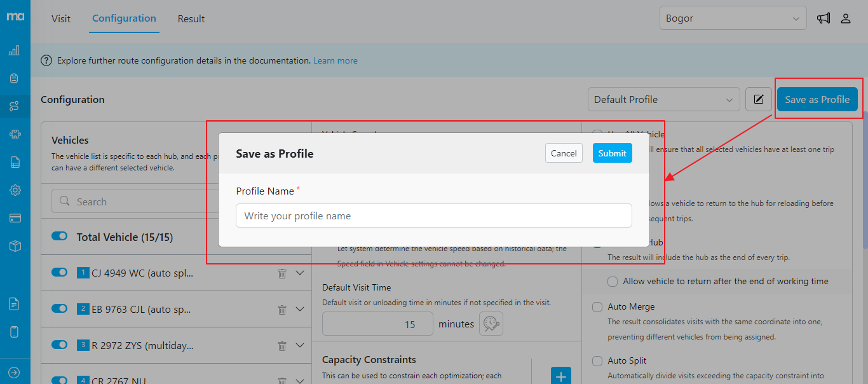Open the user account icon
Viewport: 868px width, 384px height.
846,18
